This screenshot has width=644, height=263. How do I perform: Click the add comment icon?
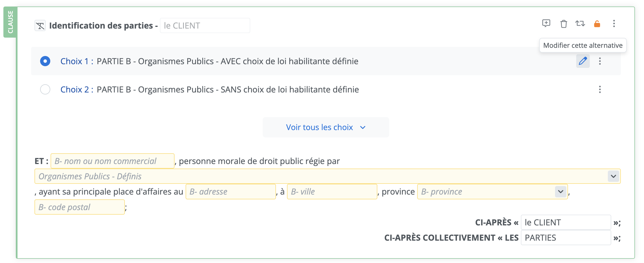click(x=546, y=23)
